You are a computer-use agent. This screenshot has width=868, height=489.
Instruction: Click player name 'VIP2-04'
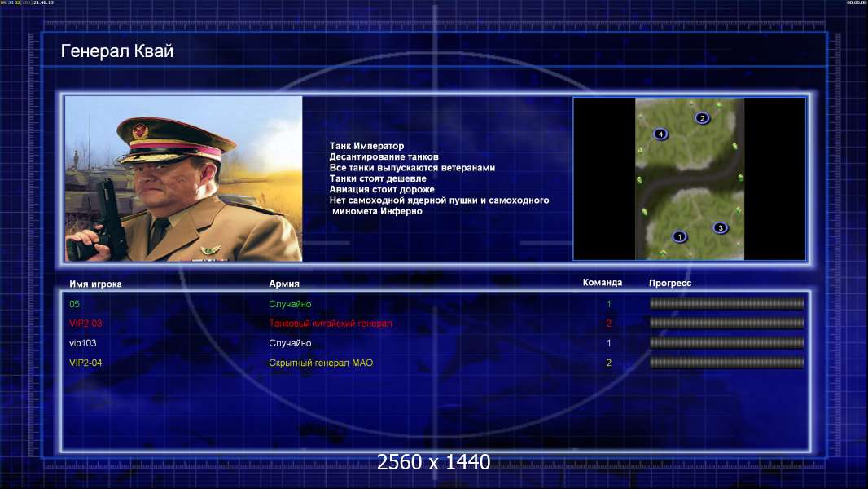pyautogui.click(x=85, y=363)
